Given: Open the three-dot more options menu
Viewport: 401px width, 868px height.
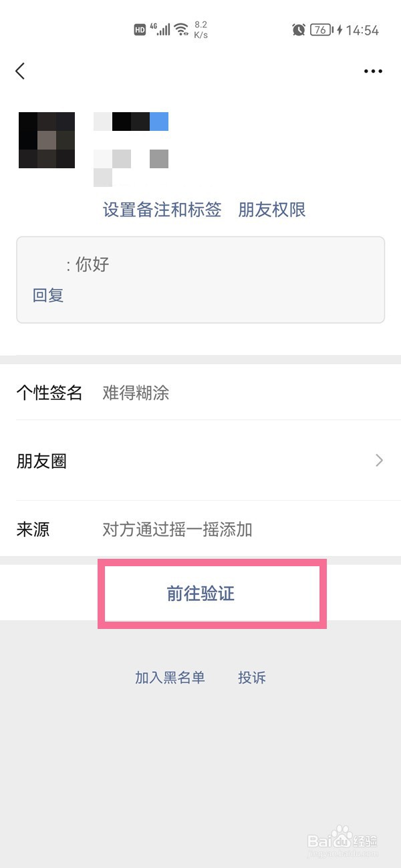Looking at the screenshot, I should 373,71.
